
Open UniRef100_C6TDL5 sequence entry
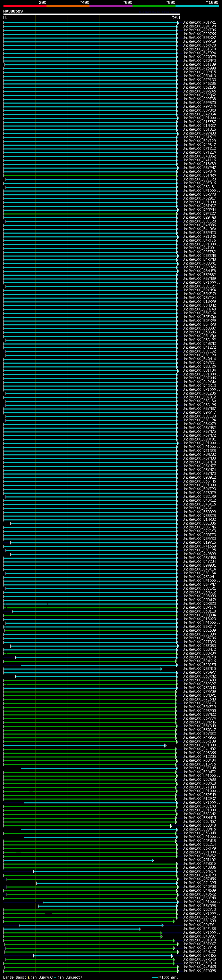[x=199, y=129]
